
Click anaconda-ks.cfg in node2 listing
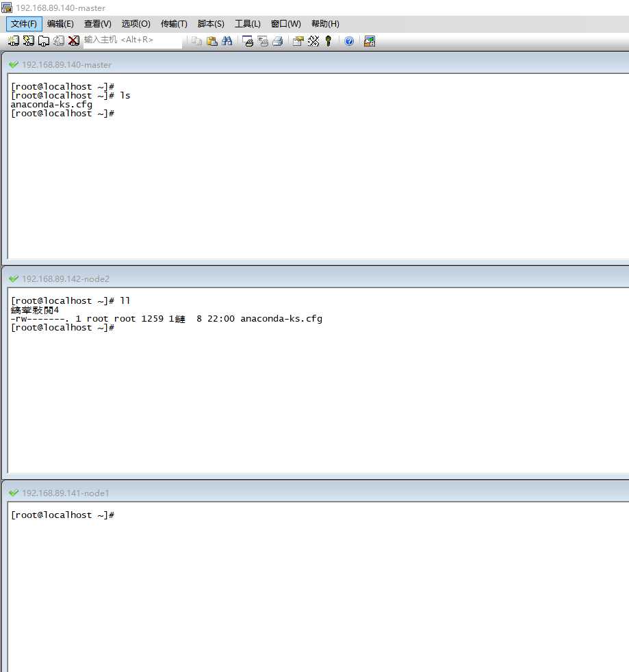click(281, 319)
